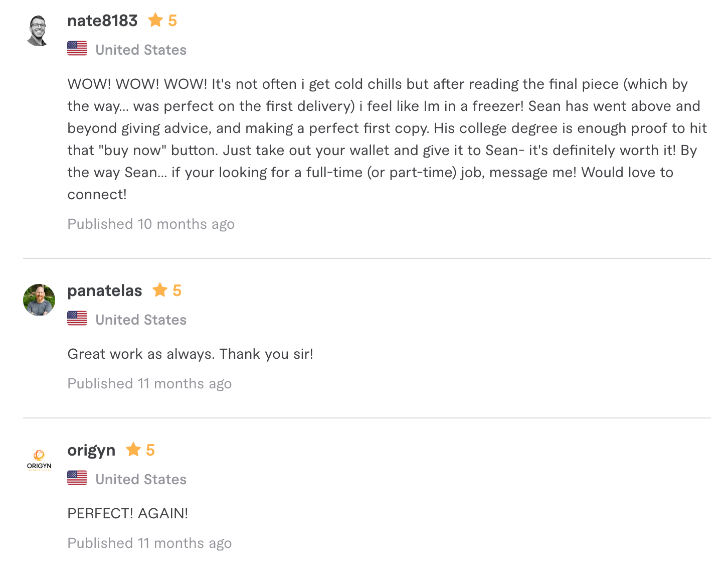Click nate8183's 5 rating number
The image size is (728, 574).
(x=172, y=21)
